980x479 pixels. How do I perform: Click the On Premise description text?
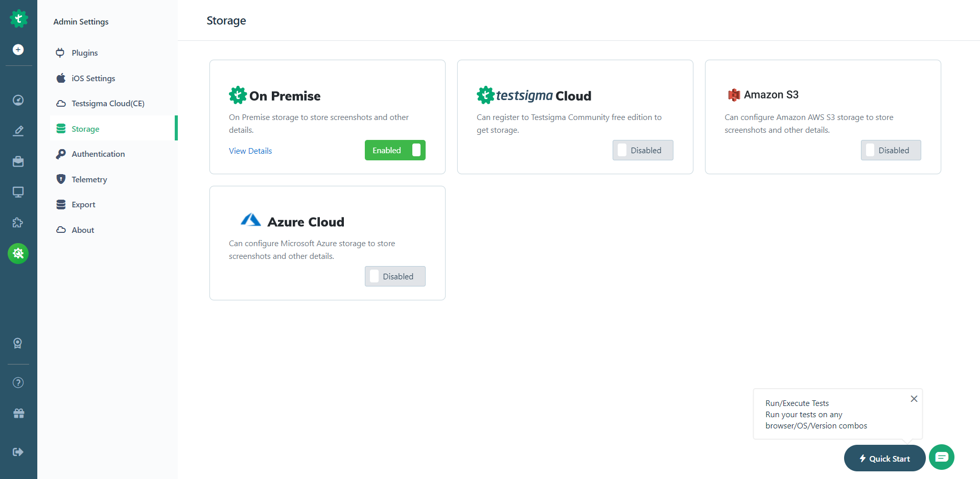click(x=319, y=124)
